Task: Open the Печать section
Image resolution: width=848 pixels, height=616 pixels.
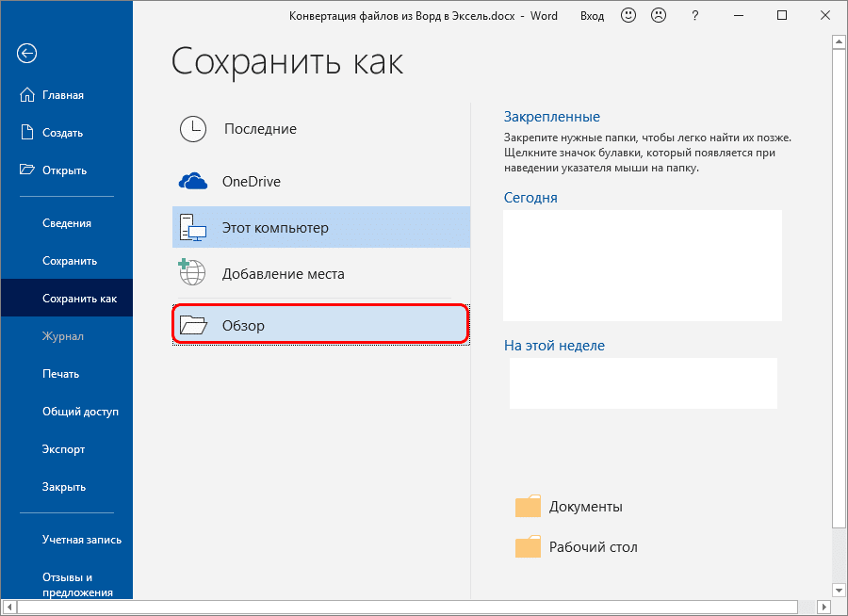Action: pos(58,373)
